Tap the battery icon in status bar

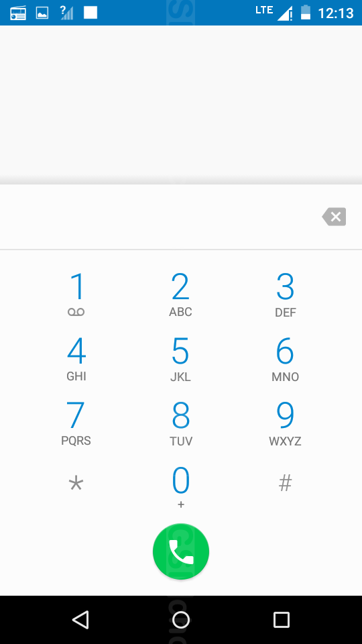306,12
